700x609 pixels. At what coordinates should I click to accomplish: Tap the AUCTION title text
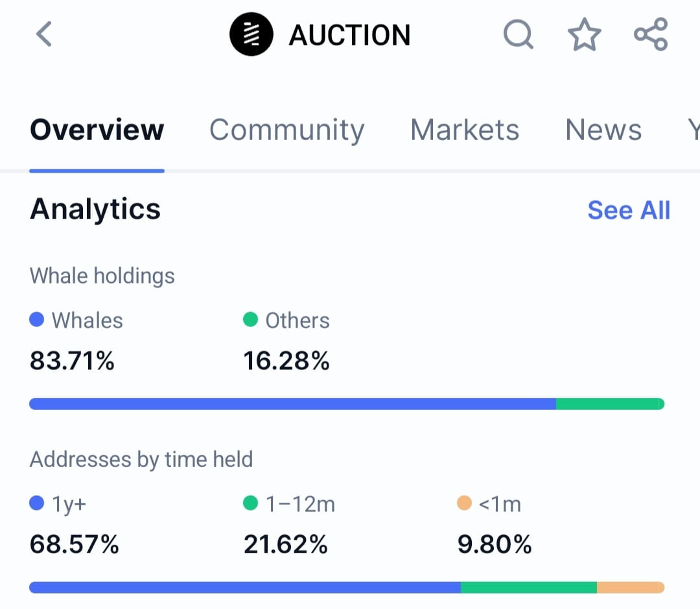(349, 35)
